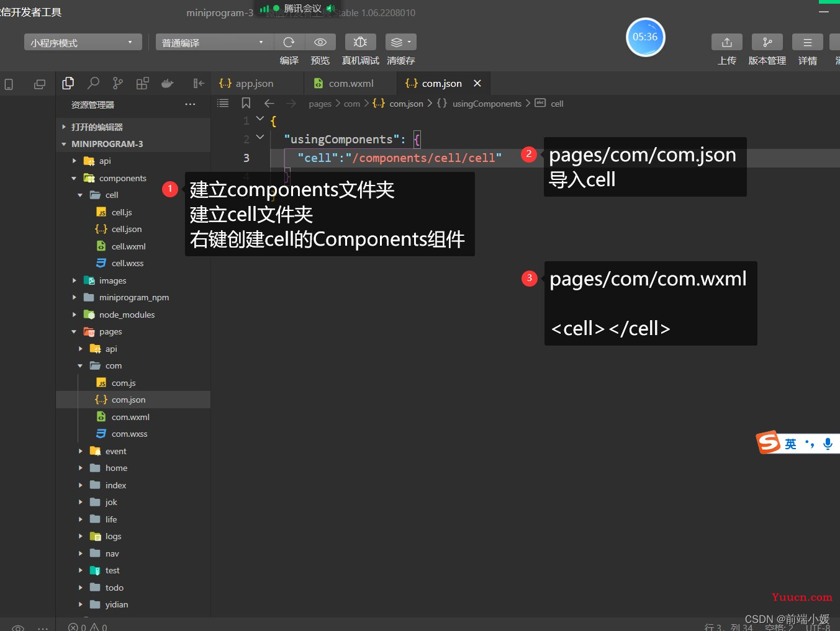Click errors and warnings status indicator

[x=88, y=627]
